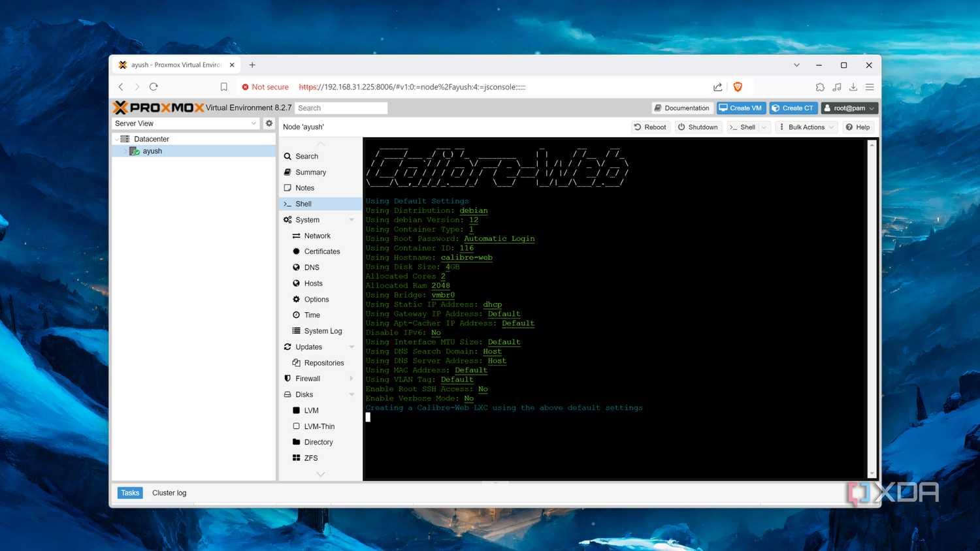Collapse the Disks section arrow

coord(351,395)
